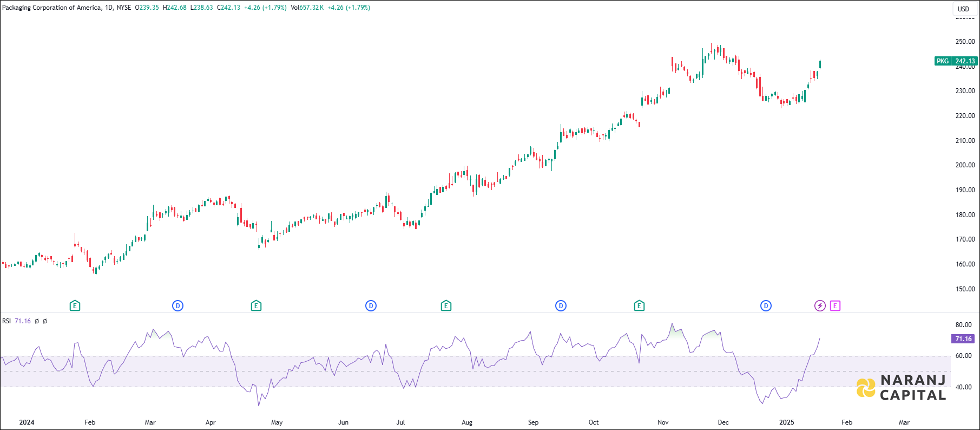Click the PKG 242.13 price label

[956, 61]
